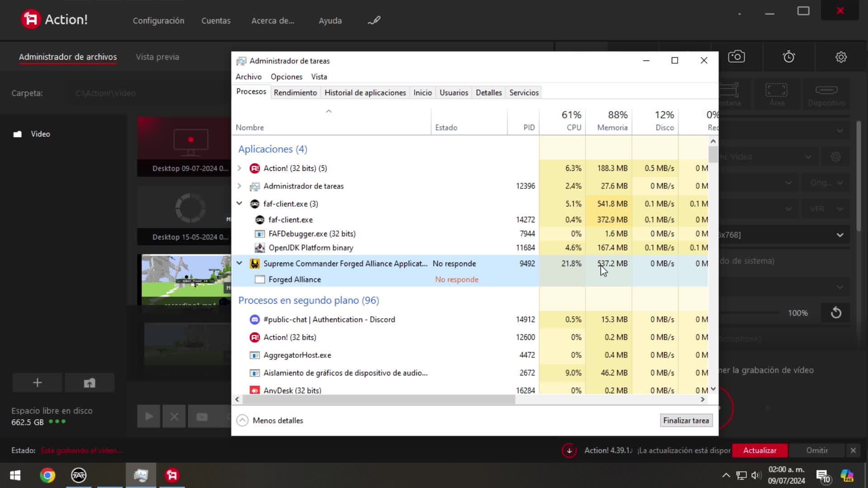The image size is (868, 488).
Task: Click the FAF client taskbar icon
Action: (79, 475)
